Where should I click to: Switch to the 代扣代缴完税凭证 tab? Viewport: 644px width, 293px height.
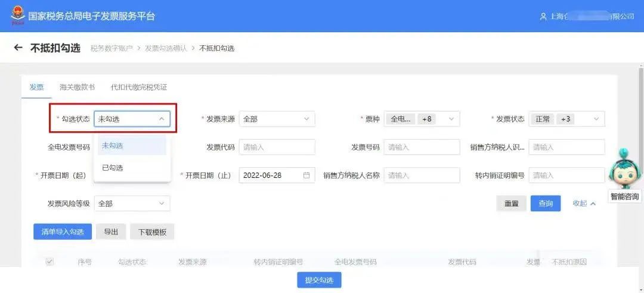tap(139, 87)
